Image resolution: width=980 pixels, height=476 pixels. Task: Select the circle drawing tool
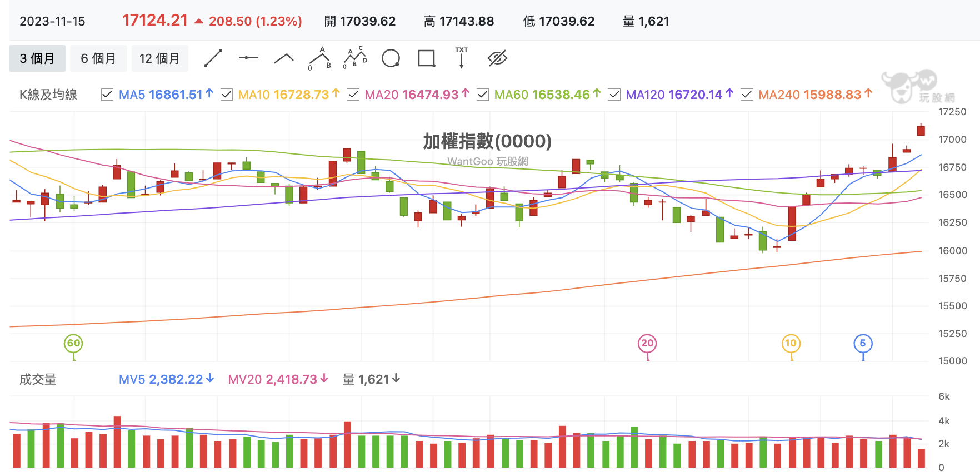pyautogui.click(x=391, y=58)
